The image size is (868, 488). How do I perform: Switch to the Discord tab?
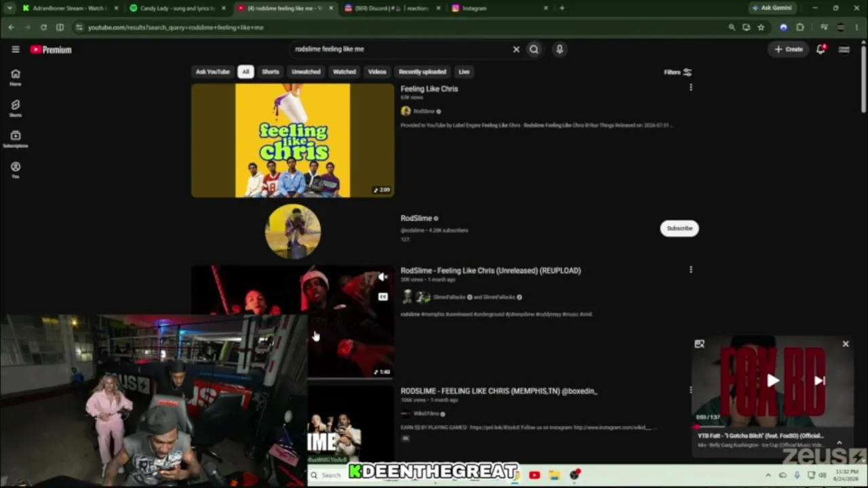[x=393, y=8]
